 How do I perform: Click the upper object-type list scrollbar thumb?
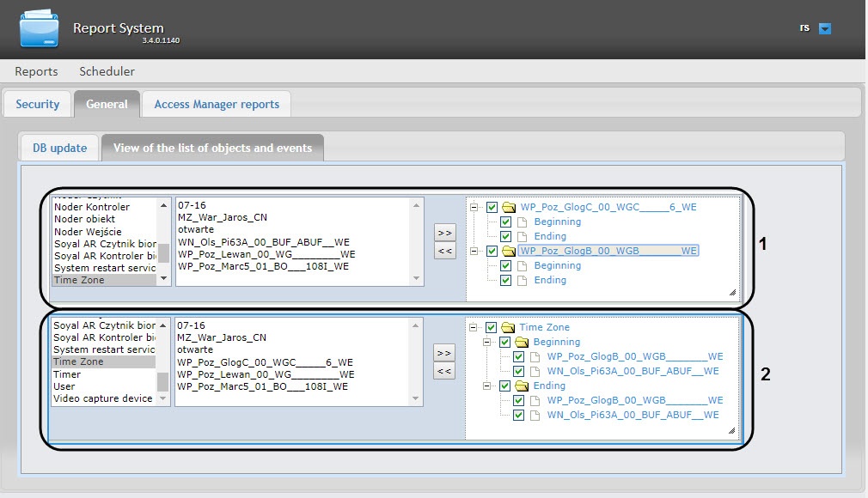click(x=163, y=252)
